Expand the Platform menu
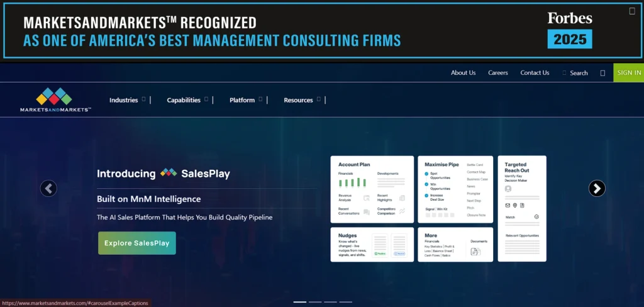644x307 pixels. pyautogui.click(x=246, y=100)
